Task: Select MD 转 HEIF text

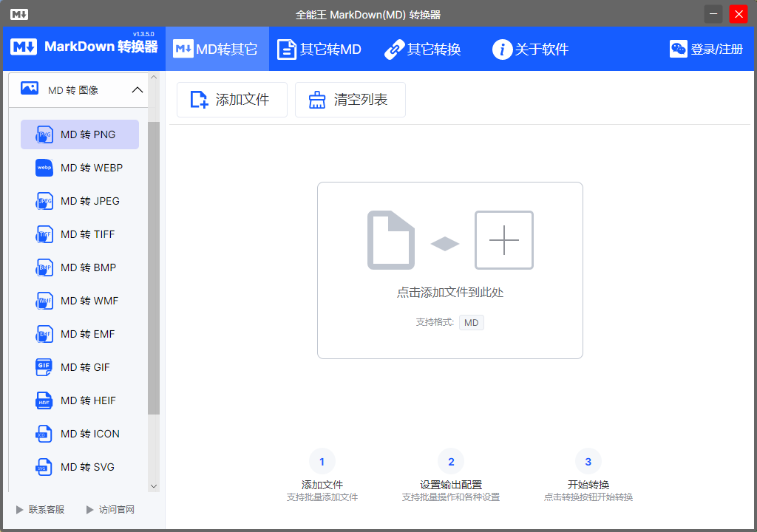Action: pyautogui.click(x=89, y=400)
